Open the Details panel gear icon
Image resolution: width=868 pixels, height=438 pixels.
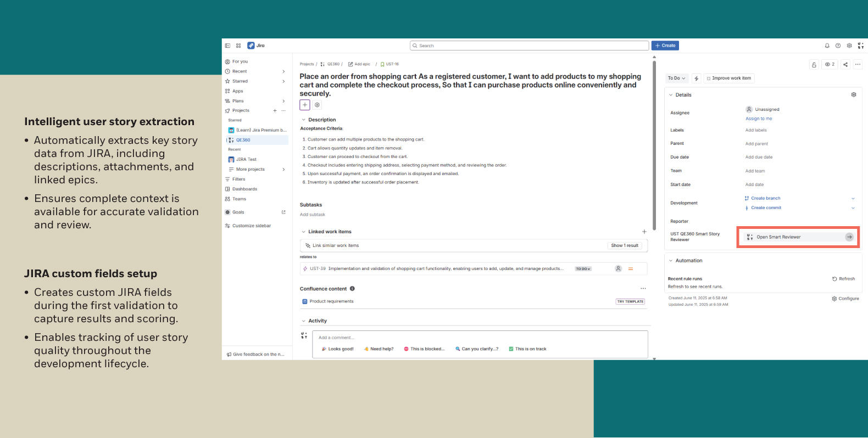(854, 94)
